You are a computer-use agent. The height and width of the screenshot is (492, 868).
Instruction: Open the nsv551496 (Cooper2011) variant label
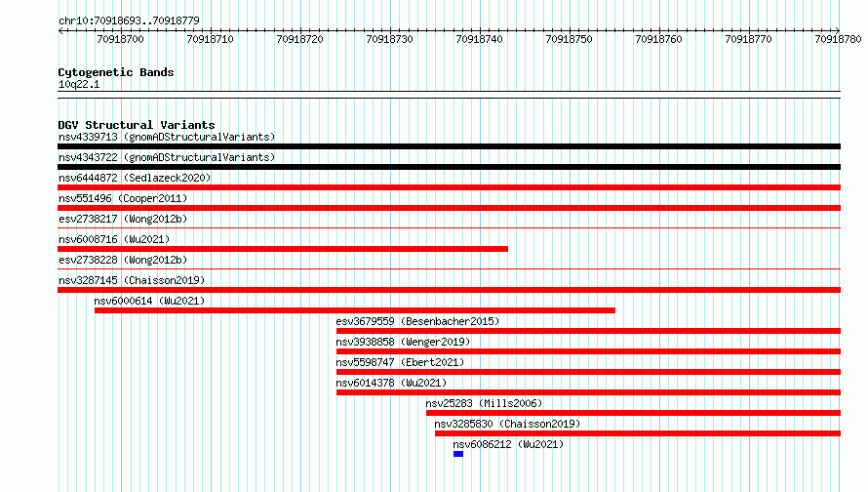[123, 198]
